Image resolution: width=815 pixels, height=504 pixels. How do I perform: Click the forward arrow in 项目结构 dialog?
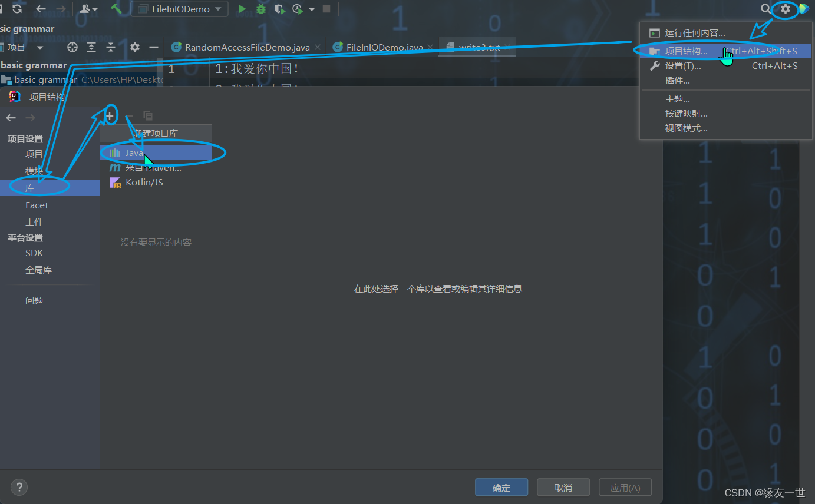pyautogui.click(x=30, y=118)
